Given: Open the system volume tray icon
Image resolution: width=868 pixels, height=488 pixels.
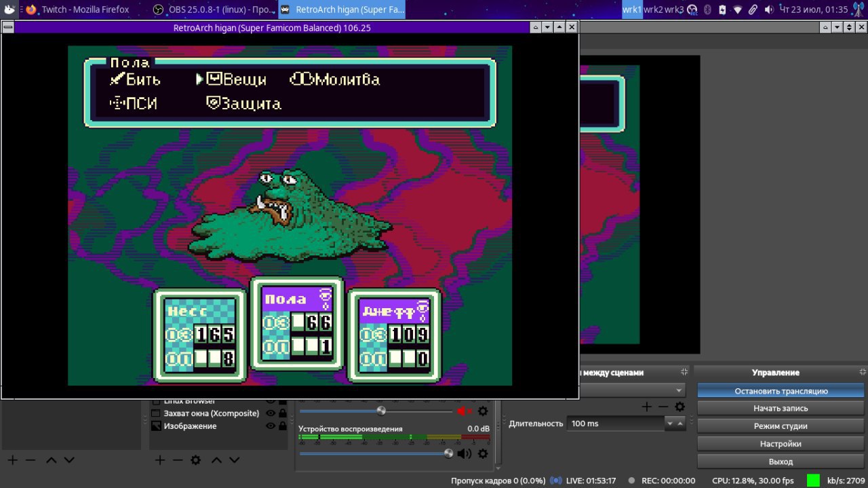Looking at the screenshot, I should (769, 10).
